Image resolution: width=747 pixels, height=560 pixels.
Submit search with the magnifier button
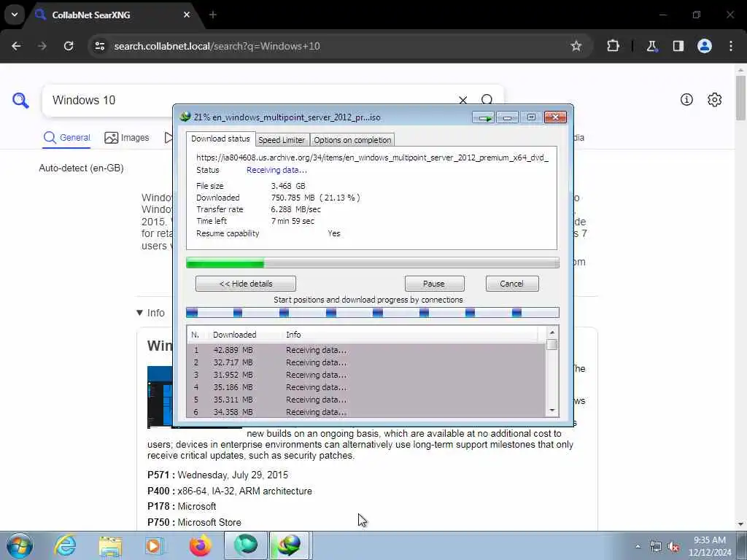coord(487,99)
